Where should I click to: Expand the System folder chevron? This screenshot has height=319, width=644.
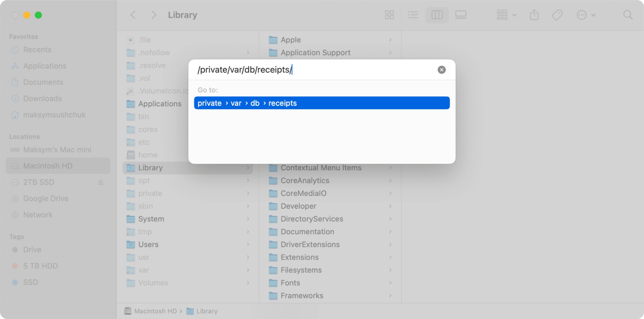point(248,219)
